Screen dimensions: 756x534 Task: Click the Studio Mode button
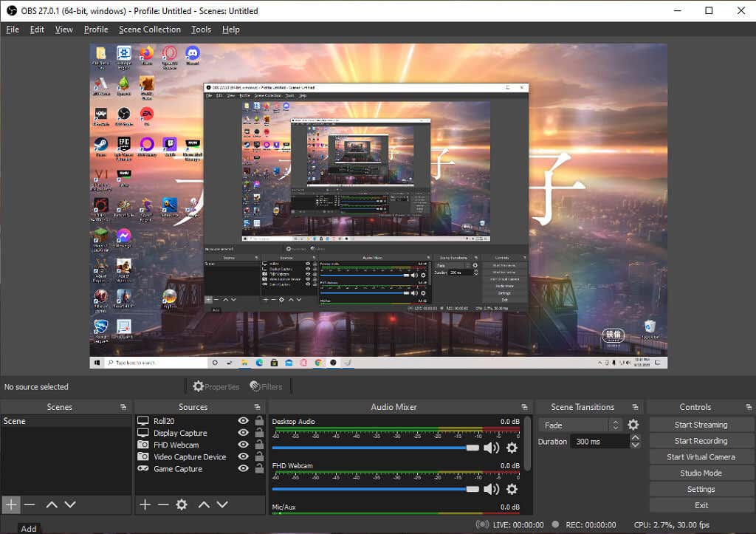[701, 473]
